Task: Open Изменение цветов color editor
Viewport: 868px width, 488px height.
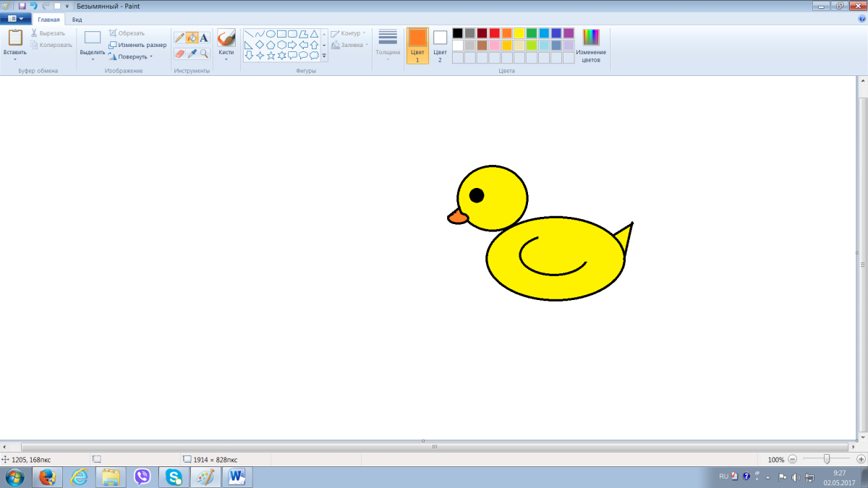Action: [x=591, y=46]
